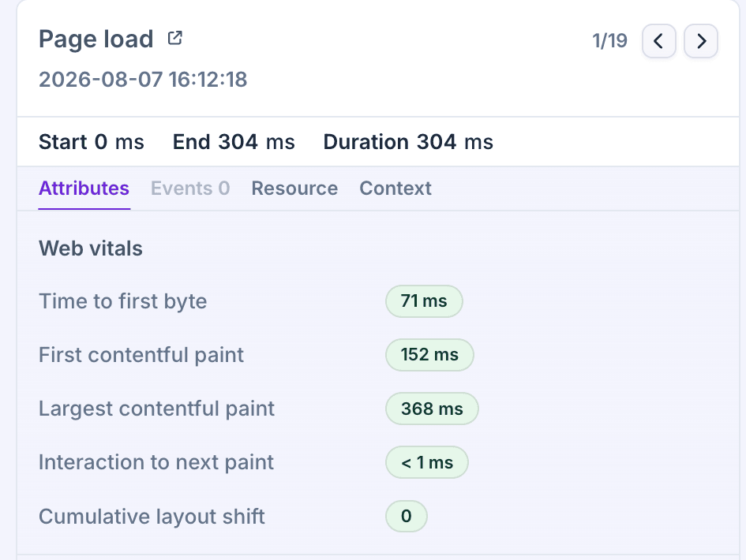Click the Start 0 ms value
Viewport: 746px width, 560px height.
point(92,142)
